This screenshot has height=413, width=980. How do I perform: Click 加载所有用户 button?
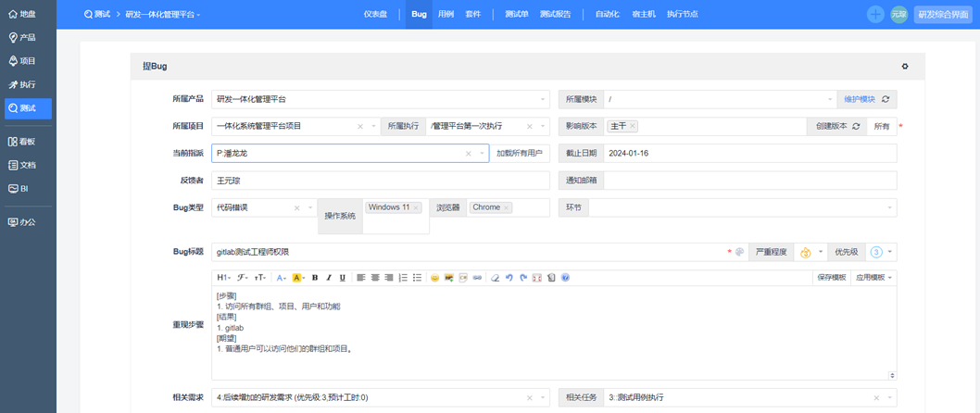[520, 153]
